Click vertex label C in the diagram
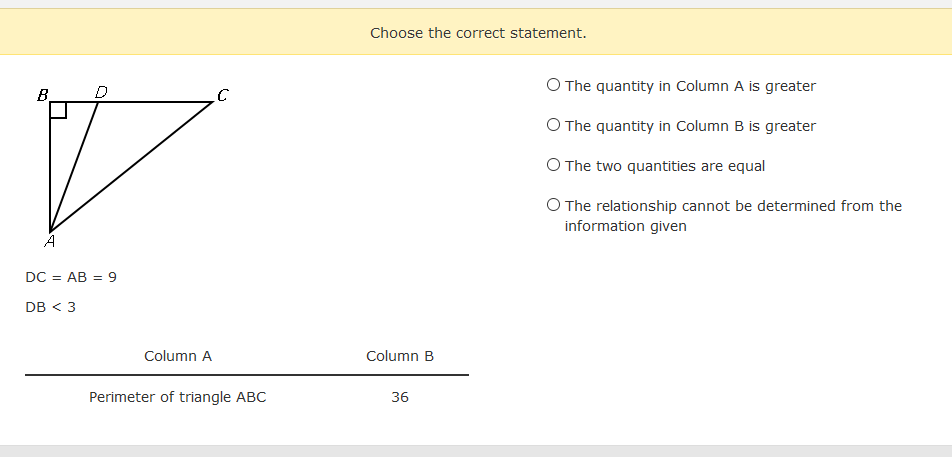Viewport: 952px width, 457px height. pyautogui.click(x=223, y=95)
